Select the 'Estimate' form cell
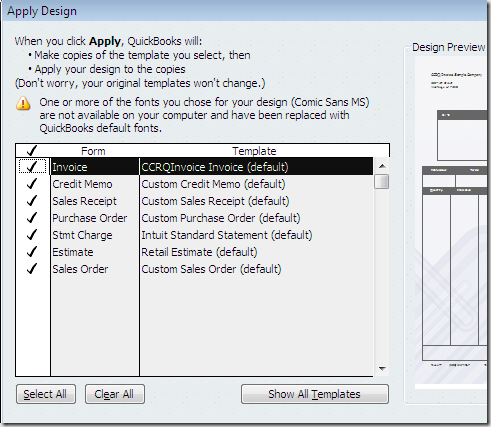This screenshot has width=491, height=427. coord(95,252)
